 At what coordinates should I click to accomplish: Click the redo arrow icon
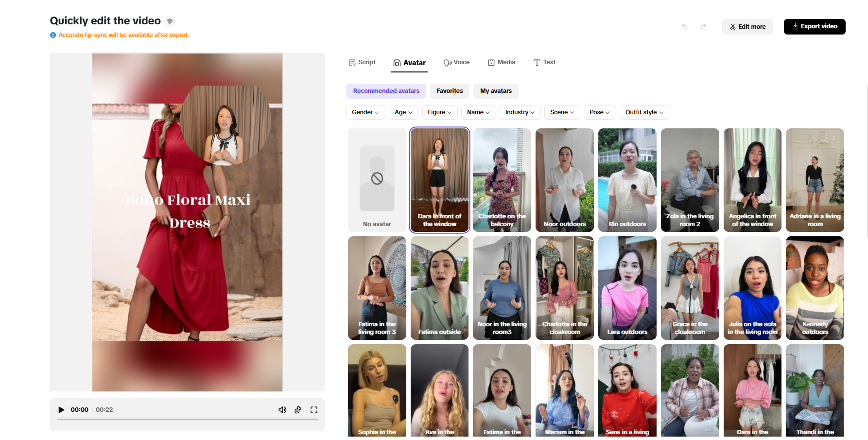point(703,27)
